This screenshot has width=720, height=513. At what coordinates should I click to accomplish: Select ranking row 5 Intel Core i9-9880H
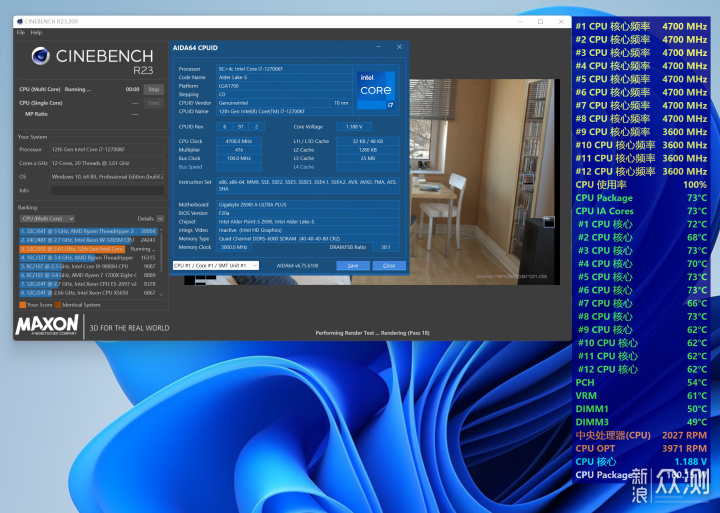(x=88, y=266)
